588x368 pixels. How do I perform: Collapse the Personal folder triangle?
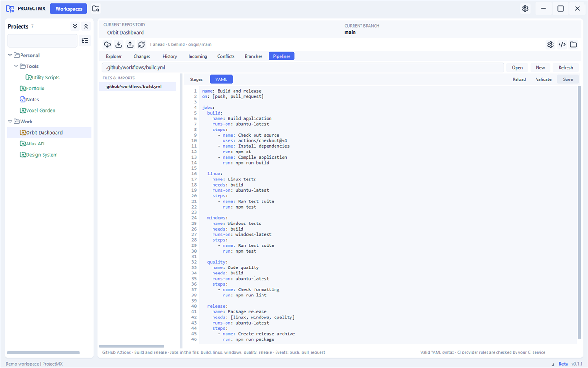point(10,55)
